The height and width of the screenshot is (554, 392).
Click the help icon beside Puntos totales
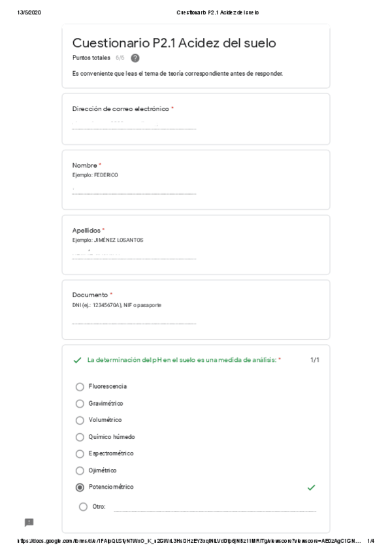[135, 58]
